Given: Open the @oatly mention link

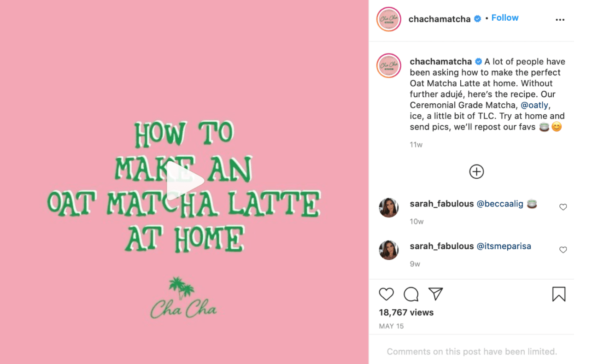Looking at the screenshot, I should pos(534,105).
